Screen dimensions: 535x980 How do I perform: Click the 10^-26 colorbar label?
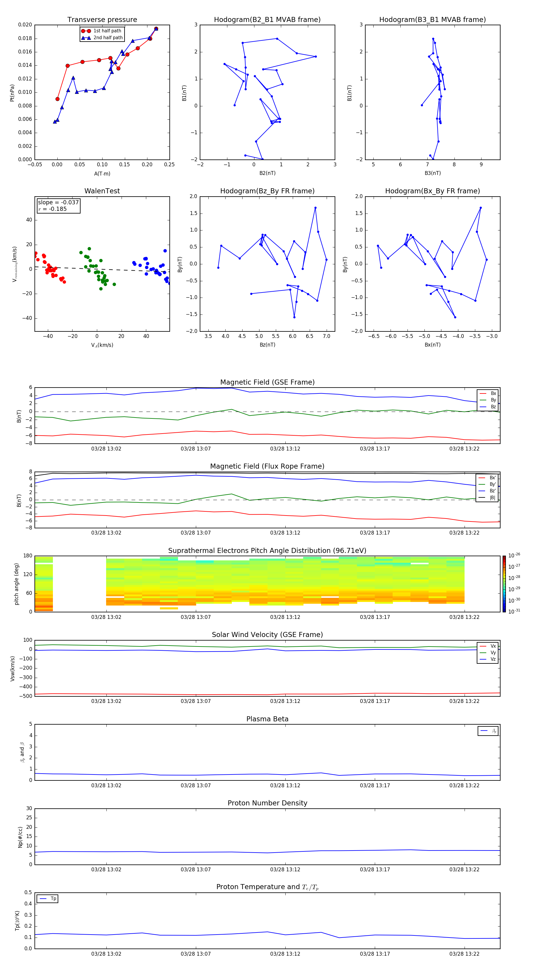[514, 555]
